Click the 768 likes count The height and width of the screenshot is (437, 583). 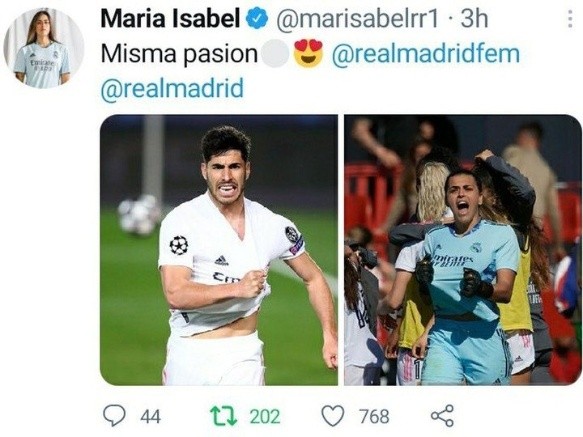click(x=374, y=417)
